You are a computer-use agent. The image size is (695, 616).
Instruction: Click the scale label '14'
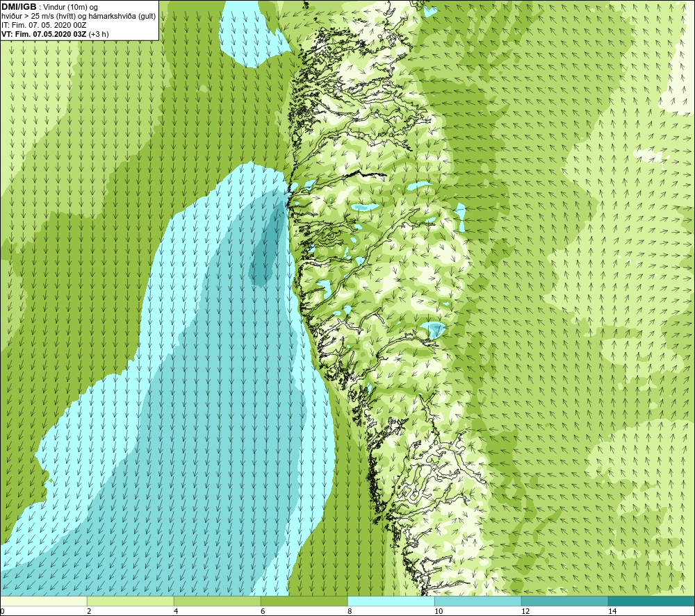pos(612,611)
